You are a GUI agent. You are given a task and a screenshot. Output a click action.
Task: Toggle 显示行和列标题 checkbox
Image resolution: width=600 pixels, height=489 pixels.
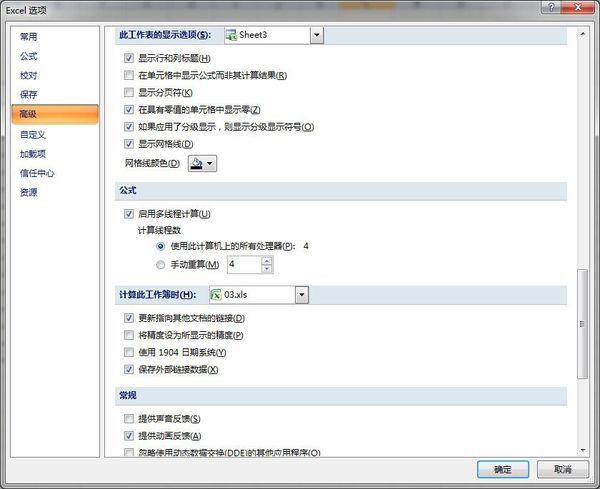[x=129, y=58]
